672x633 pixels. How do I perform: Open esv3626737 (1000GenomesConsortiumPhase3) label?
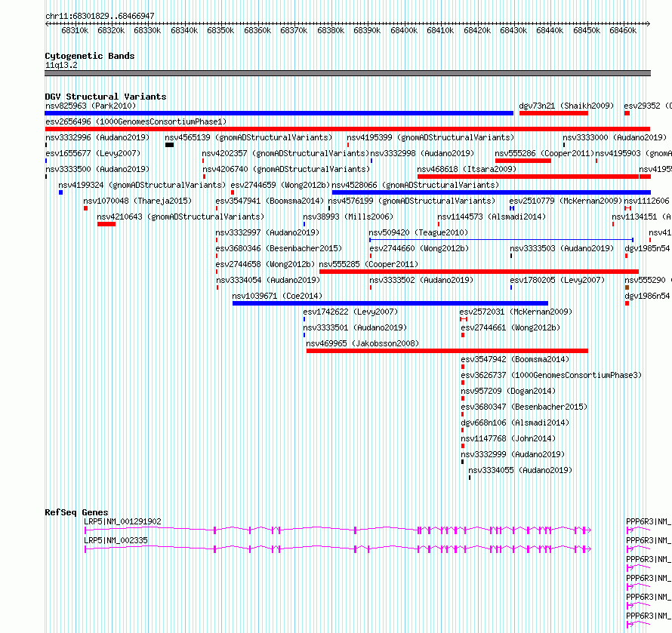tap(551, 375)
